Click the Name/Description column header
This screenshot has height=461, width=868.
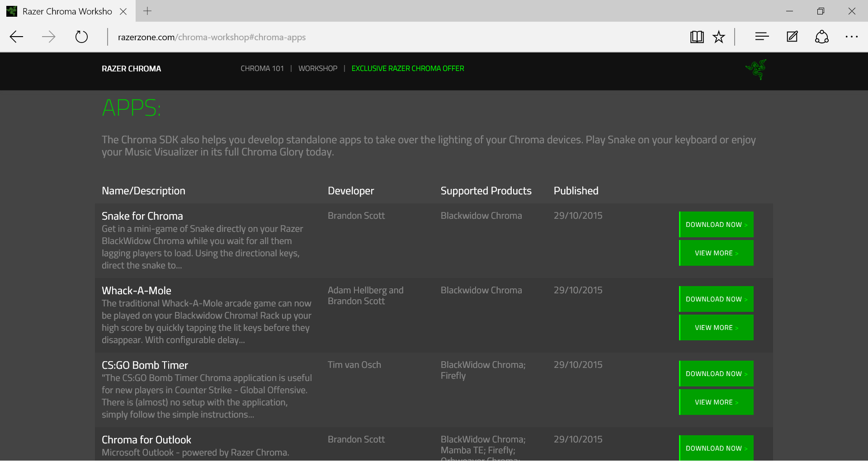tap(143, 191)
